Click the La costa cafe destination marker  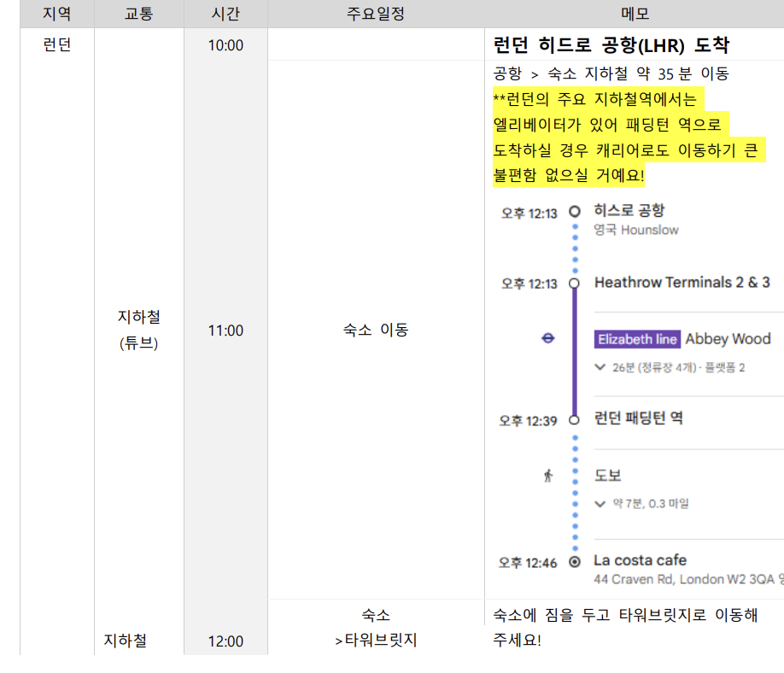coord(573,561)
